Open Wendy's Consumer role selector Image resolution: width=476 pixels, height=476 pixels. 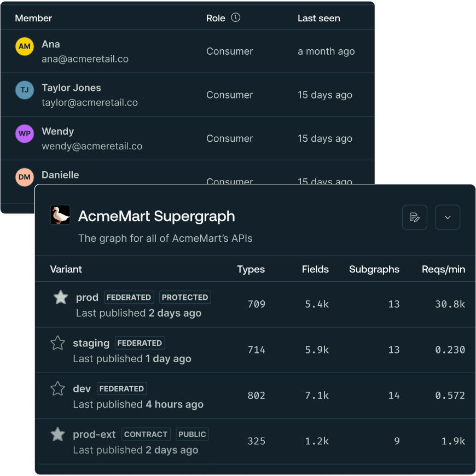coord(229,138)
